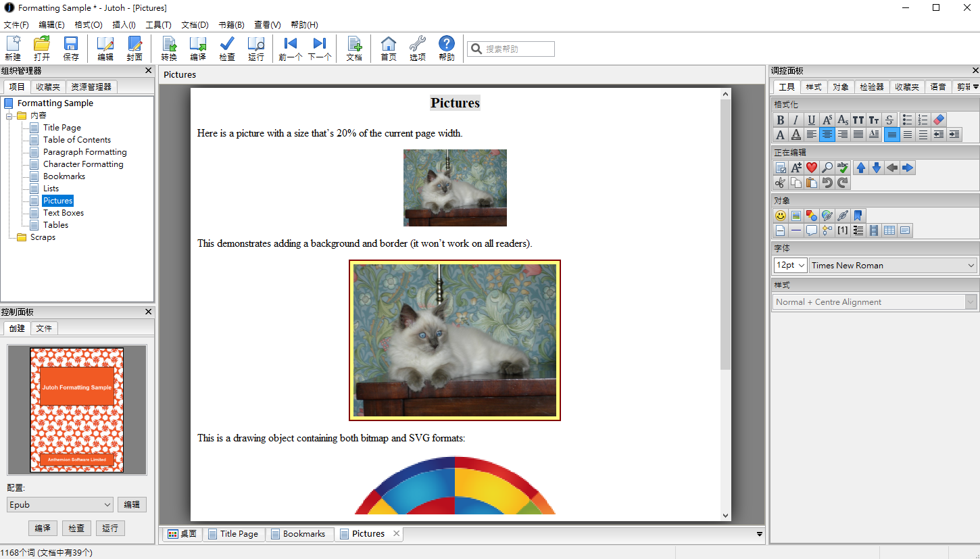Image resolution: width=980 pixels, height=559 pixels.
Task: Insert symbol using the smiley face icon
Action: 781,216
